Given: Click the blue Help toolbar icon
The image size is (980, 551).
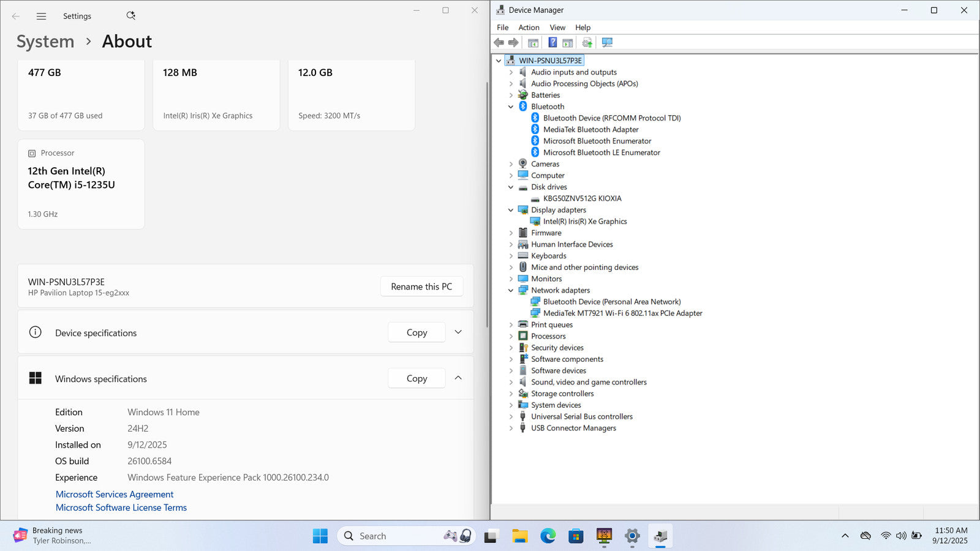Looking at the screenshot, I should click(552, 43).
